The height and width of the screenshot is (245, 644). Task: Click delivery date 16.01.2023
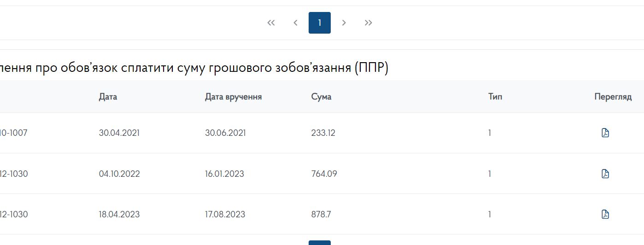(x=224, y=174)
